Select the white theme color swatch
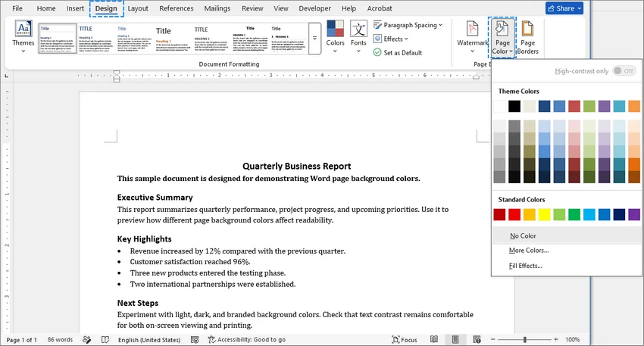Image resolution: width=644 pixels, height=346 pixels. pos(499,106)
